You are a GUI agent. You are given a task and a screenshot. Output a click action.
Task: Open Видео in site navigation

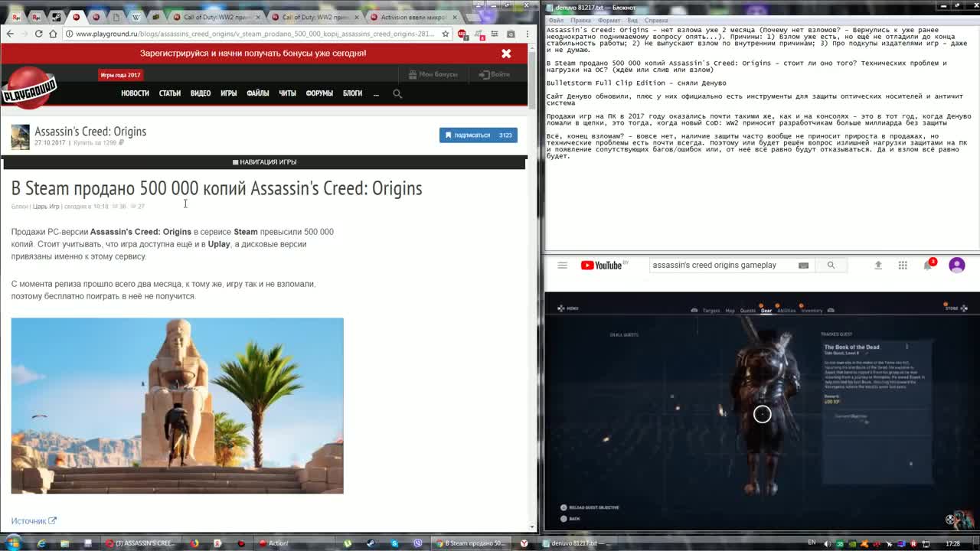click(x=201, y=93)
